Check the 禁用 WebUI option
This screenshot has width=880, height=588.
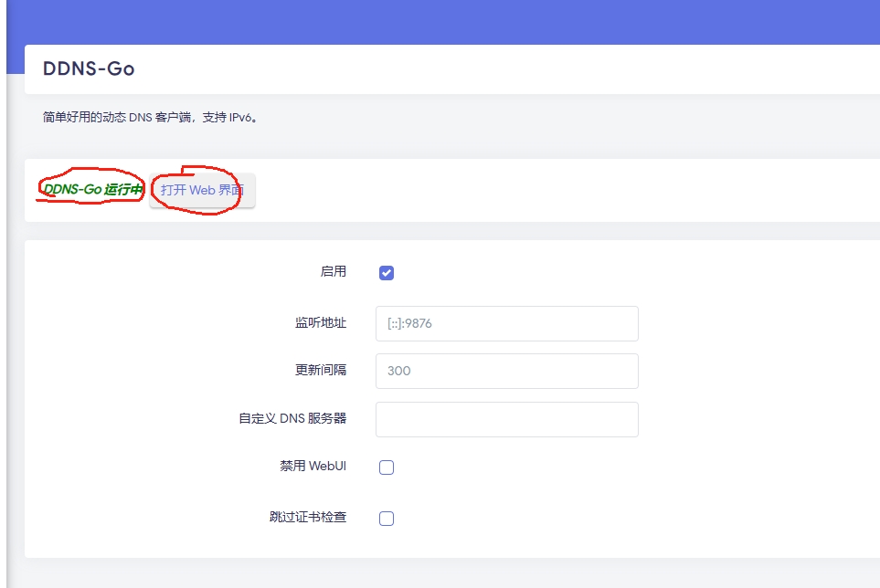click(387, 467)
